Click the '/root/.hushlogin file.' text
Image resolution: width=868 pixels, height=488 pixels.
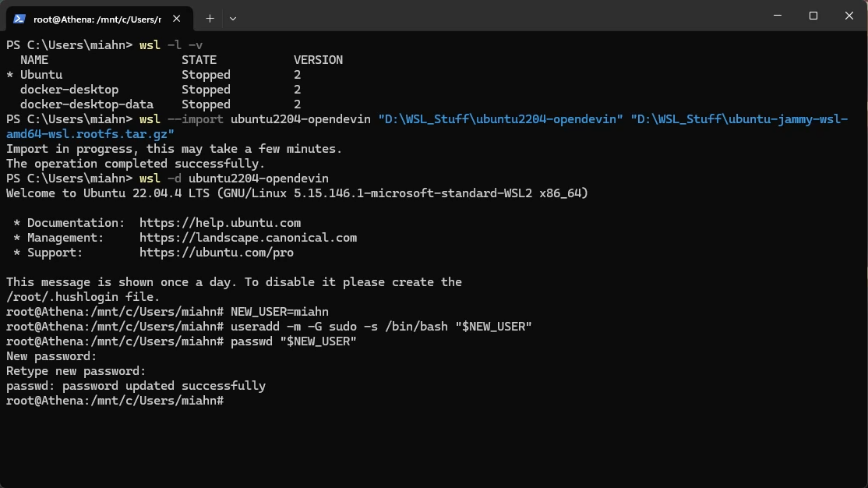pos(83,297)
